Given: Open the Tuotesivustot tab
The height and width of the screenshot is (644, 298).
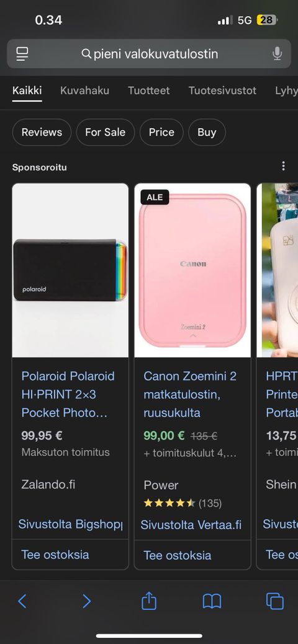Looking at the screenshot, I should 222,90.
